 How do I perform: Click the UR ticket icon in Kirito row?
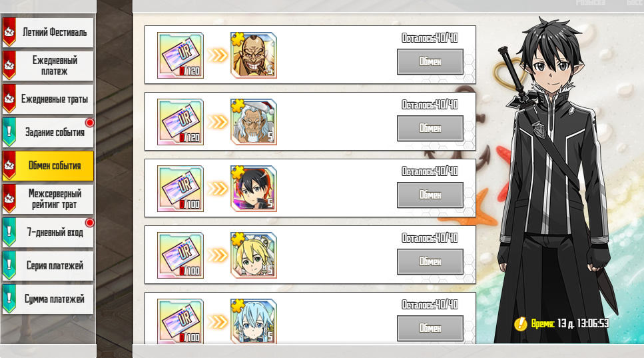pos(180,189)
